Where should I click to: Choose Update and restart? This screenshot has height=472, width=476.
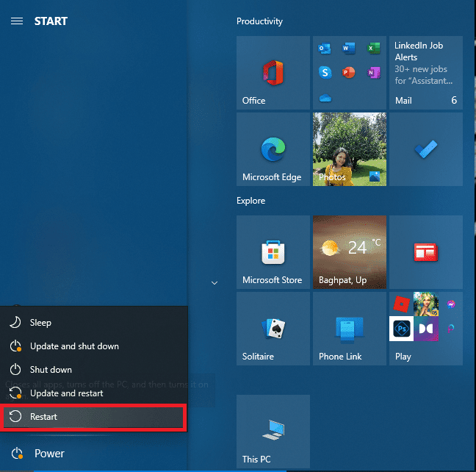point(93,393)
